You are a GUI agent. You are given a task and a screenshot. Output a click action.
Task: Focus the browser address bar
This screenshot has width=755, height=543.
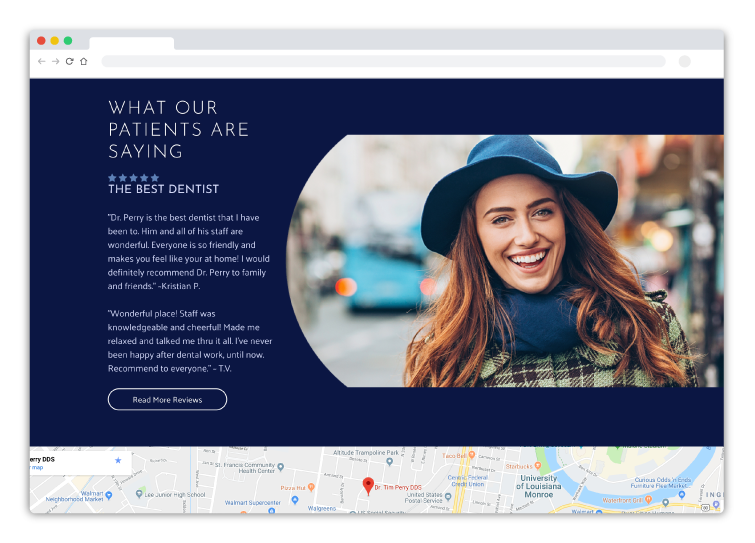coord(383,61)
